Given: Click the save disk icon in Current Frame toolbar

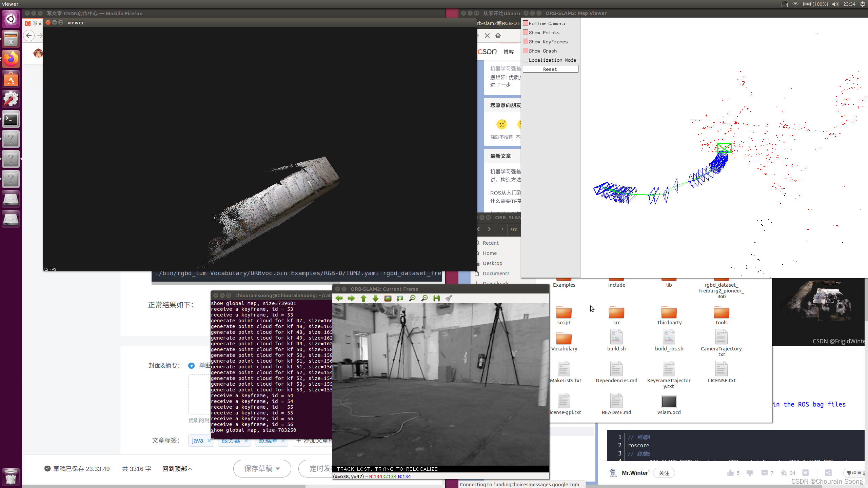Looking at the screenshot, I should [437, 298].
